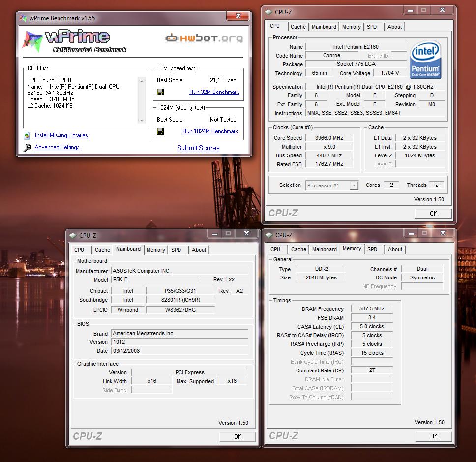The width and height of the screenshot is (476, 462).
Task: Click the Advanced Settings wrench icon
Action: pyautogui.click(x=27, y=147)
